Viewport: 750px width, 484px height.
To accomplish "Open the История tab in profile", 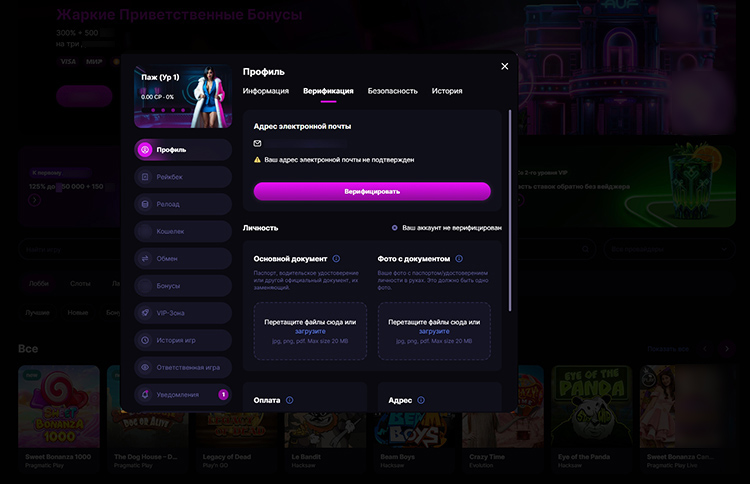I will tap(447, 91).
